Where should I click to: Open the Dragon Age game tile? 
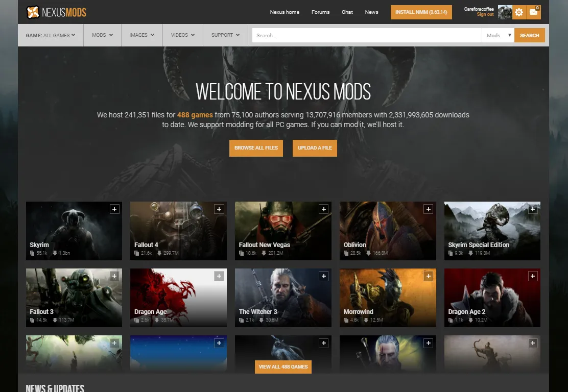[179, 298]
